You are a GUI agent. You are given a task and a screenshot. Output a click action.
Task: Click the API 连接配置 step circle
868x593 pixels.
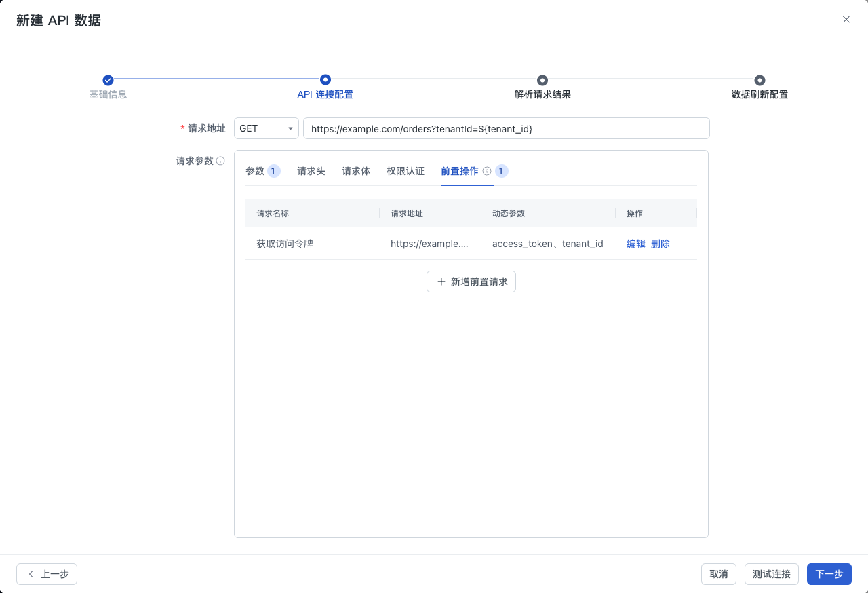click(x=325, y=80)
